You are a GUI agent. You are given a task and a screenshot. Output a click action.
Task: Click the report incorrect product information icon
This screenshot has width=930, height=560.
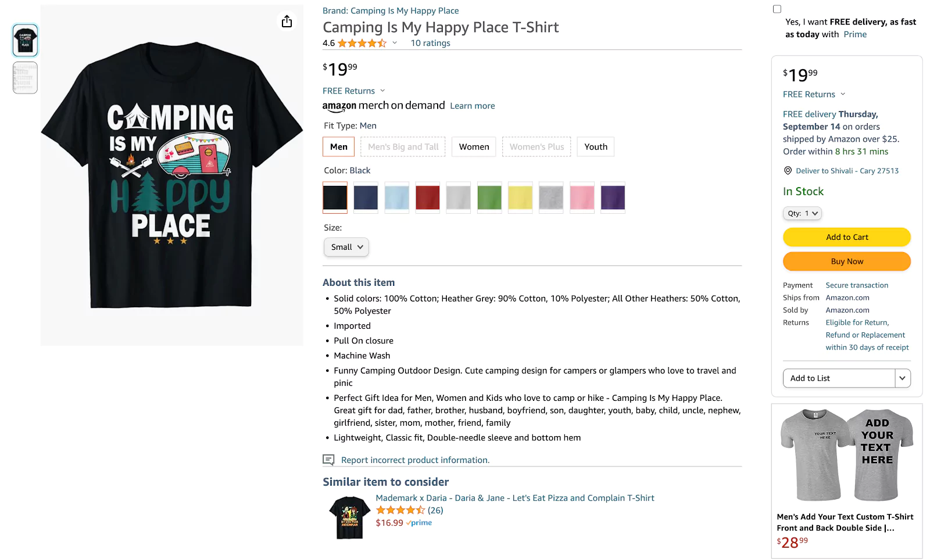pos(328,460)
